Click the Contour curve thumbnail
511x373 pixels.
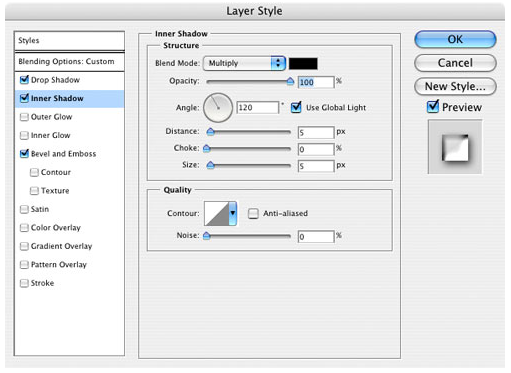216,213
